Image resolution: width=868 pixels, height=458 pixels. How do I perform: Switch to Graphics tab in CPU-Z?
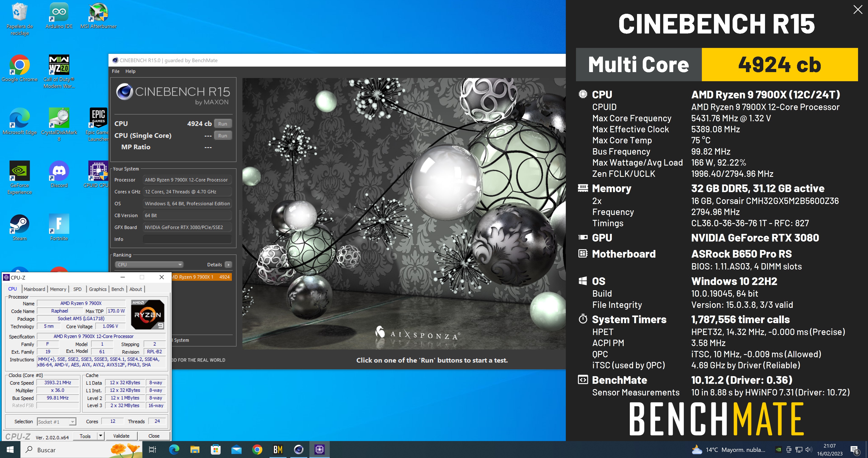(x=98, y=289)
